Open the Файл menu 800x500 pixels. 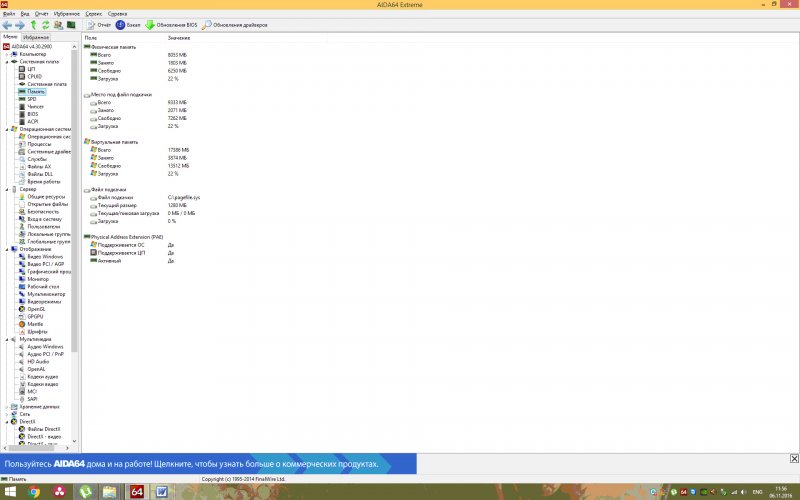point(8,13)
